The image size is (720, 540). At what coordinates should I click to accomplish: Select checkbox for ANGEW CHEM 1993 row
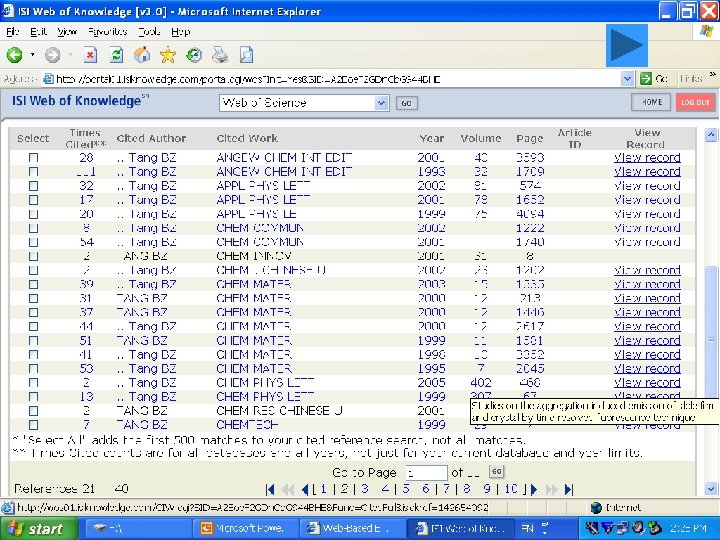tap(33, 172)
